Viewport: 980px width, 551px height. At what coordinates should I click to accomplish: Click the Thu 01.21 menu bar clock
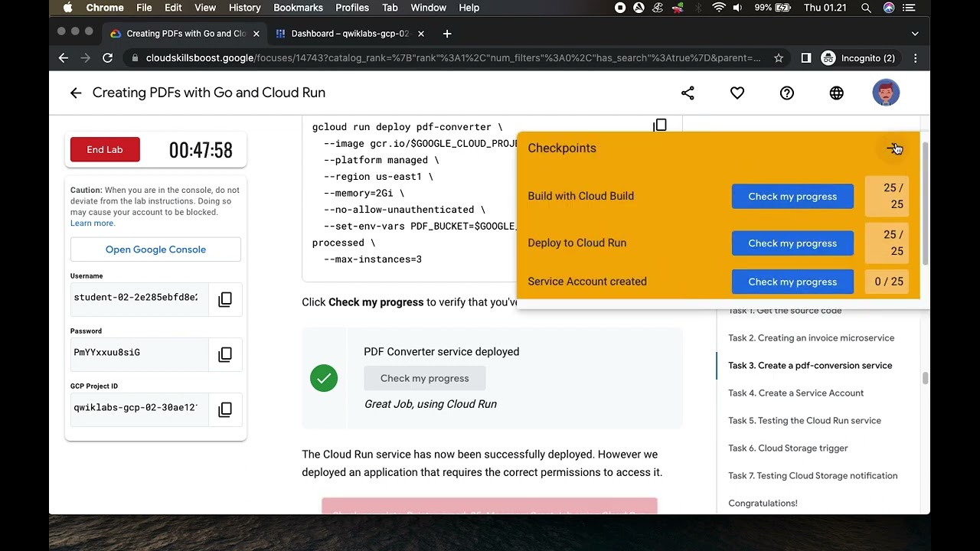[825, 8]
